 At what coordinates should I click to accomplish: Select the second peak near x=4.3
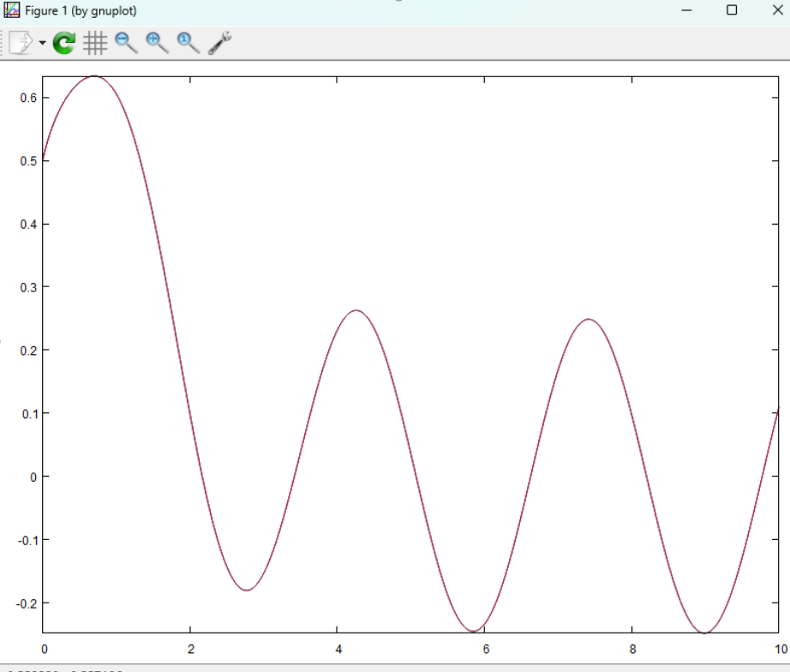356,310
